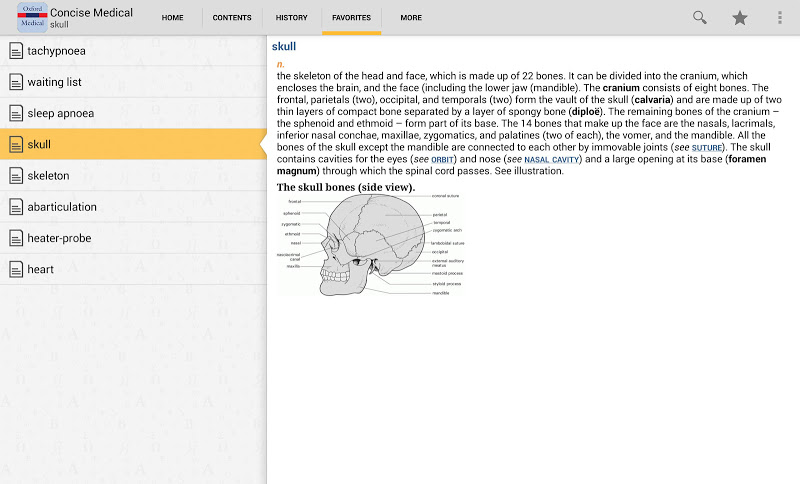The height and width of the screenshot is (484, 800).
Task: Tap the Oxford Medical app logo
Action: (32, 17)
